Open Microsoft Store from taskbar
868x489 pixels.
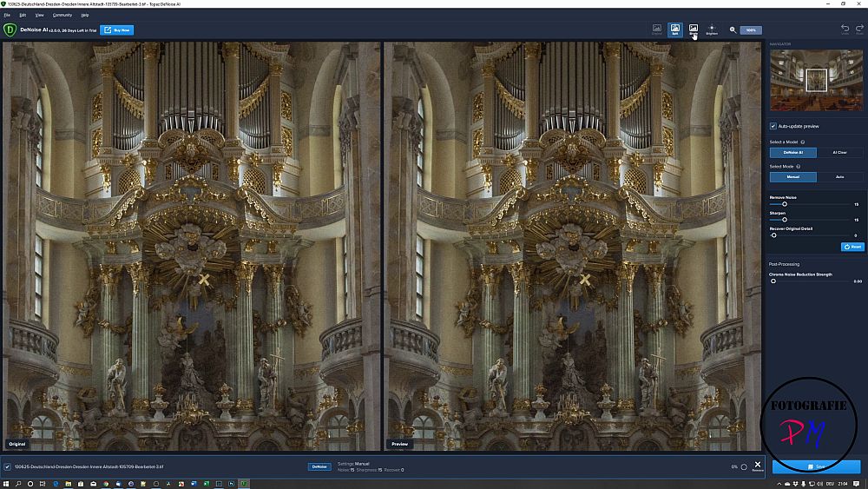81,484
